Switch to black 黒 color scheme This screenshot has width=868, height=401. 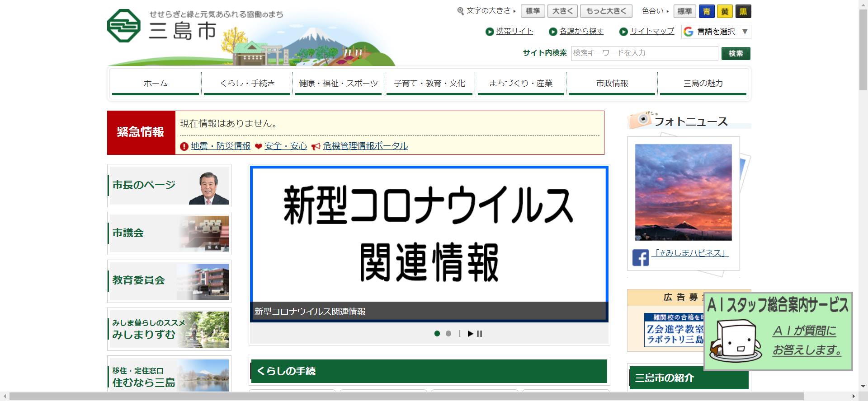pyautogui.click(x=743, y=11)
